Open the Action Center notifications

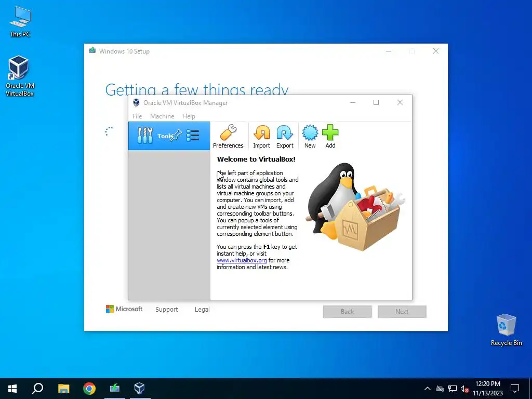pyautogui.click(x=515, y=389)
